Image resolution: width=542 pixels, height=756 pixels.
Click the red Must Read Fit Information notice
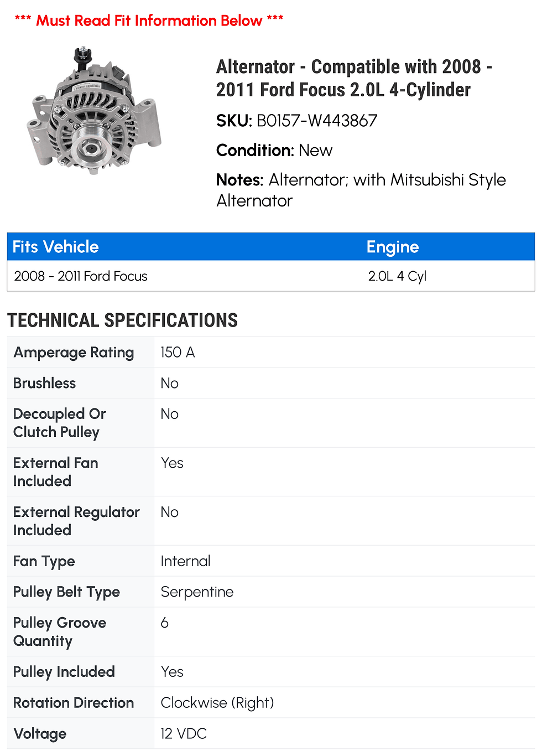tap(149, 20)
